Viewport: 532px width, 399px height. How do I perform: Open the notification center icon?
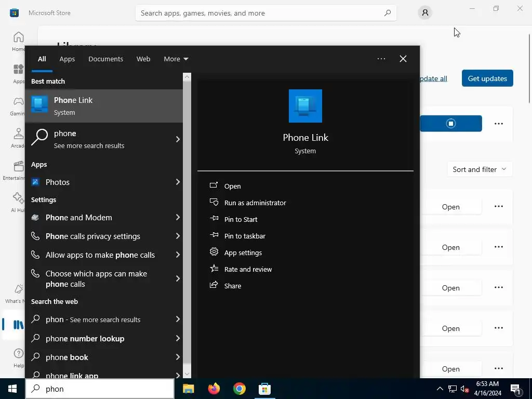tap(515, 389)
